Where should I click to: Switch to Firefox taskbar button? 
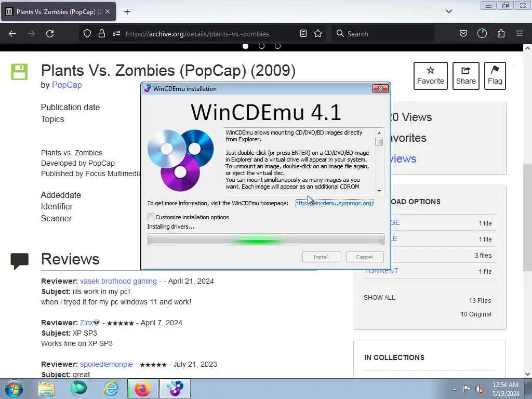click(143, 389)
